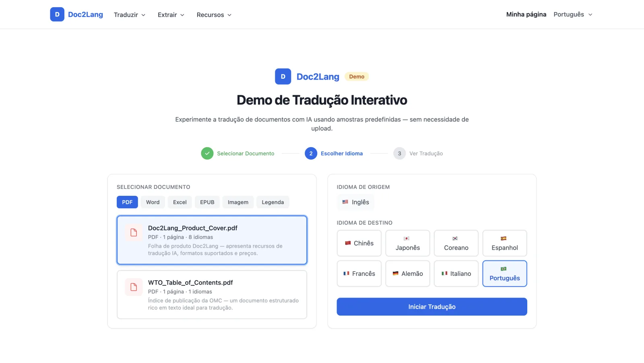Click 'PDF · 1 página · 1 idiomas' text
644x363 pixels.
point(180,292)
